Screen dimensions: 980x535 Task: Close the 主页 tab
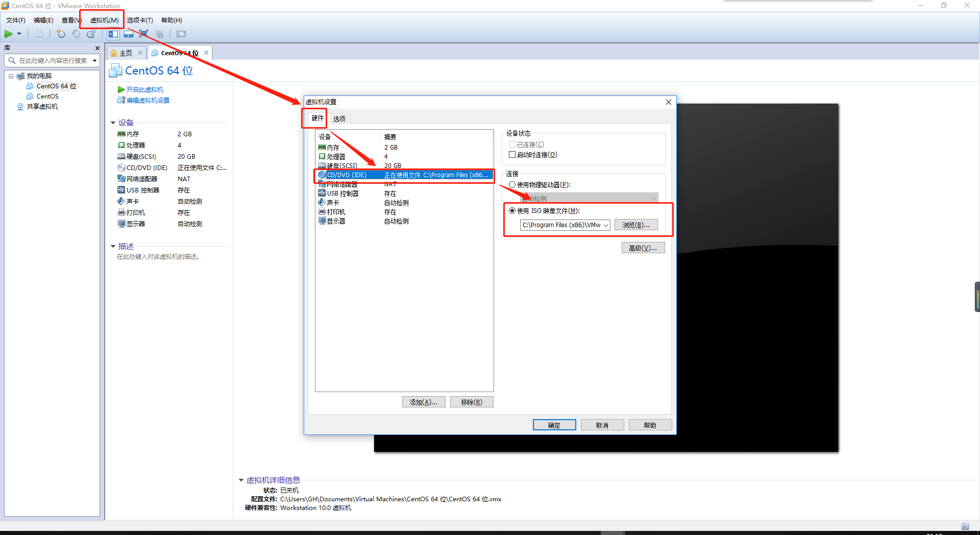pos(140,53)
